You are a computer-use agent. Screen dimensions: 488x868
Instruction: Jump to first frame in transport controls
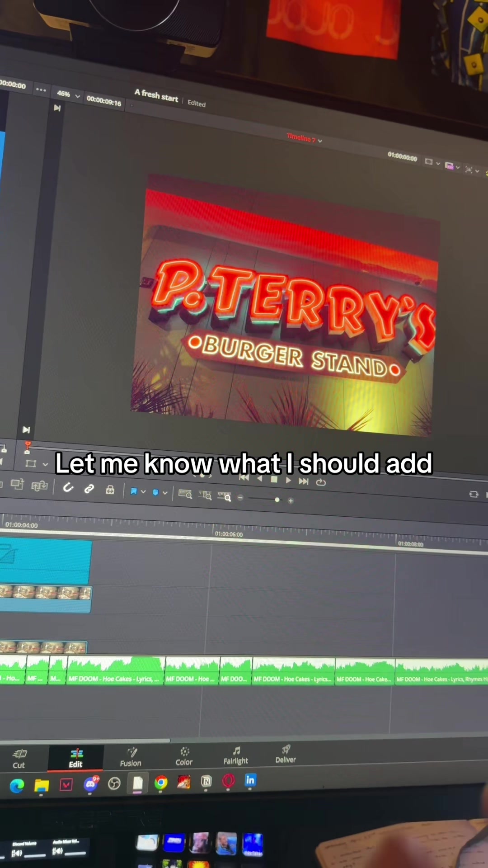tap(244, 477)
